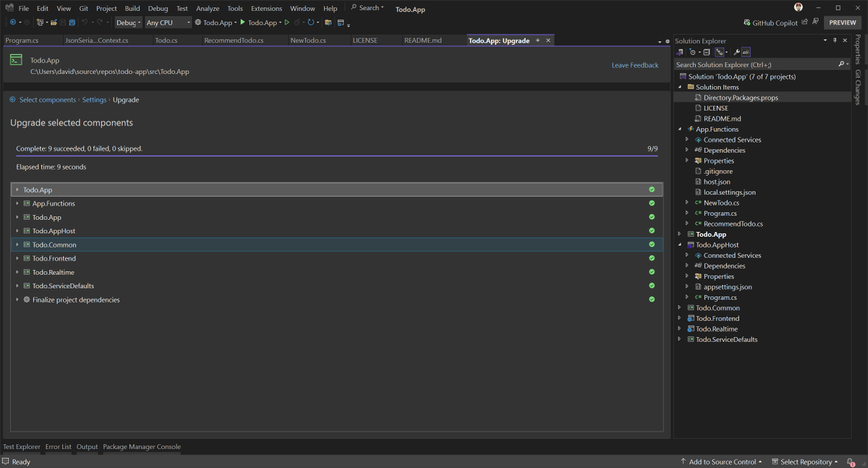Click Collapse All icon in Solution Explorer
868x468 pixels.
(x=707, y=52)
